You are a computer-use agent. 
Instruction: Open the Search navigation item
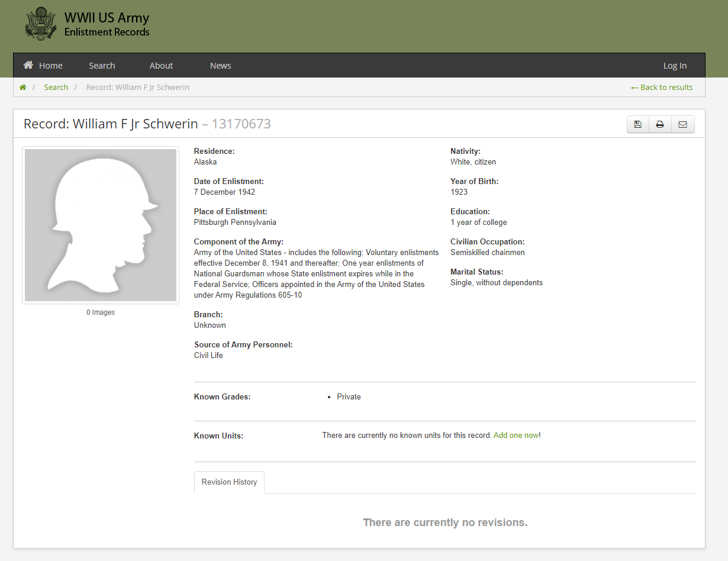click(x=102, y=66)
